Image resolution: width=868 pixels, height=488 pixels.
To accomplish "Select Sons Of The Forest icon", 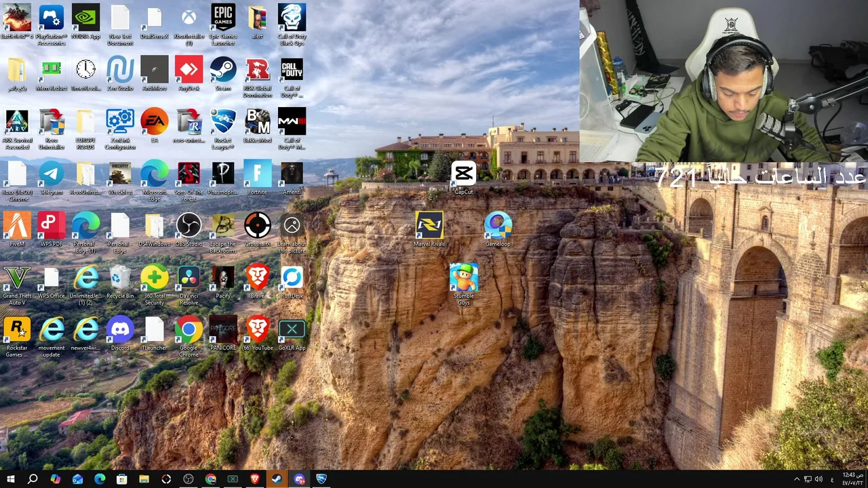I will coord(189,182).
